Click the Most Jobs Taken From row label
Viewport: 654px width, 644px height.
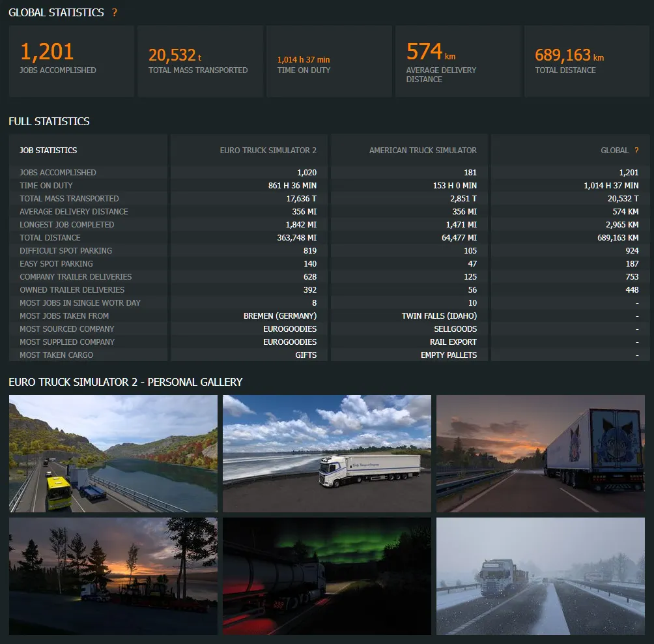[64, 316]
